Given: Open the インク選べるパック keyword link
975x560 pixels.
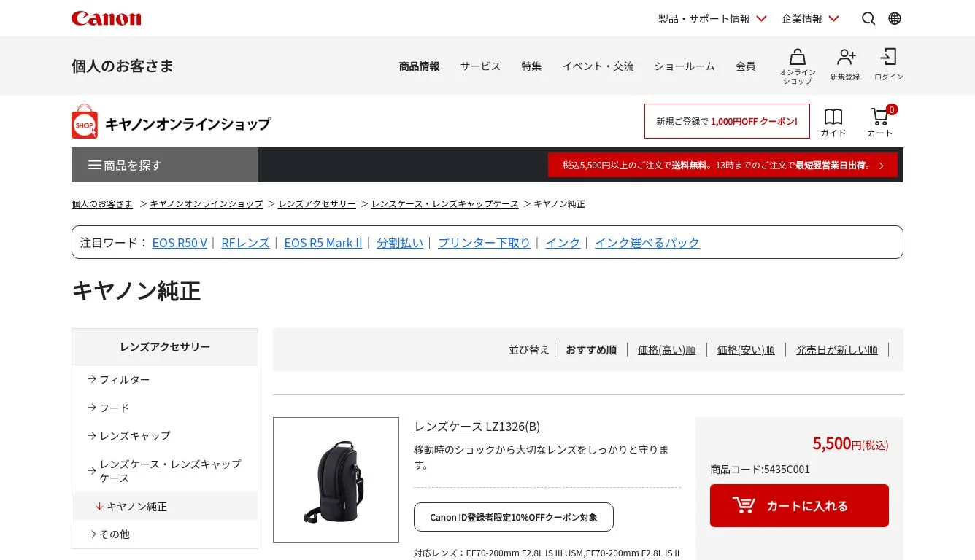Looking at the screenshot, I should point(647,243).
